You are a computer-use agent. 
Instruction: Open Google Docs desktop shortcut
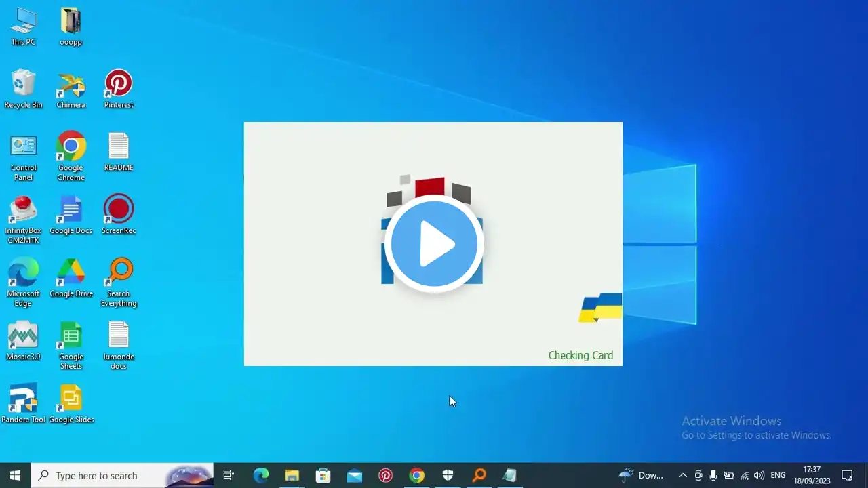71,216
